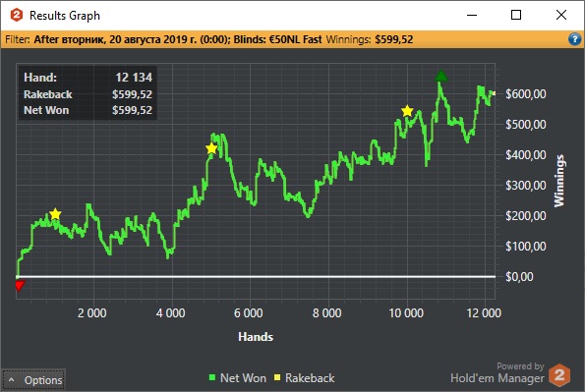The height and width of the screenshot is (392, 585).
Task: Click the Hand value 12 134
Action: (x=134, y=78)
